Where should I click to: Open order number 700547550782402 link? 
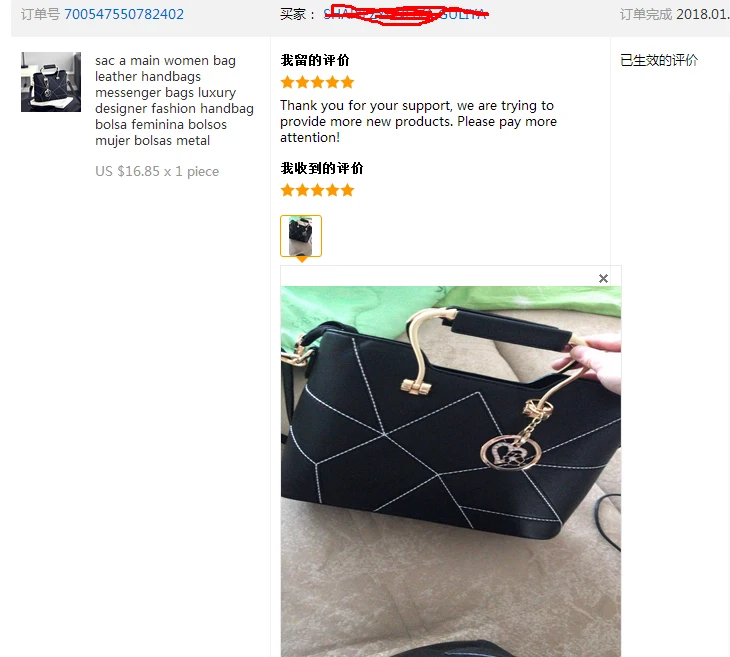[124, 14]
